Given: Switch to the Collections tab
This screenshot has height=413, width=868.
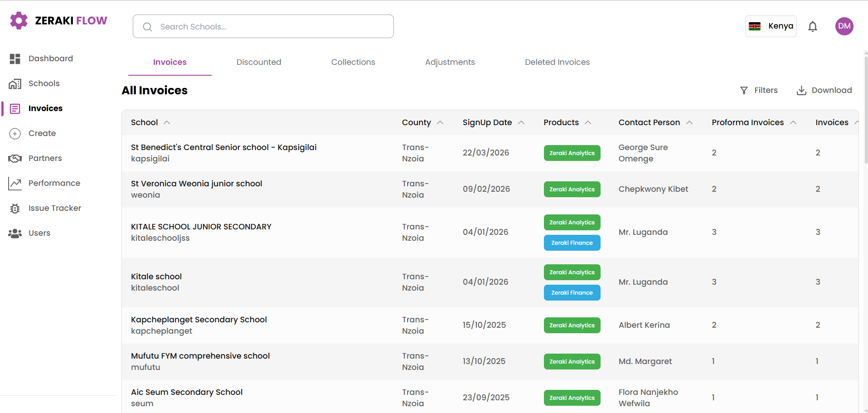Looking at the screenshot, I should pyautogui.click(x=353, y=62).
